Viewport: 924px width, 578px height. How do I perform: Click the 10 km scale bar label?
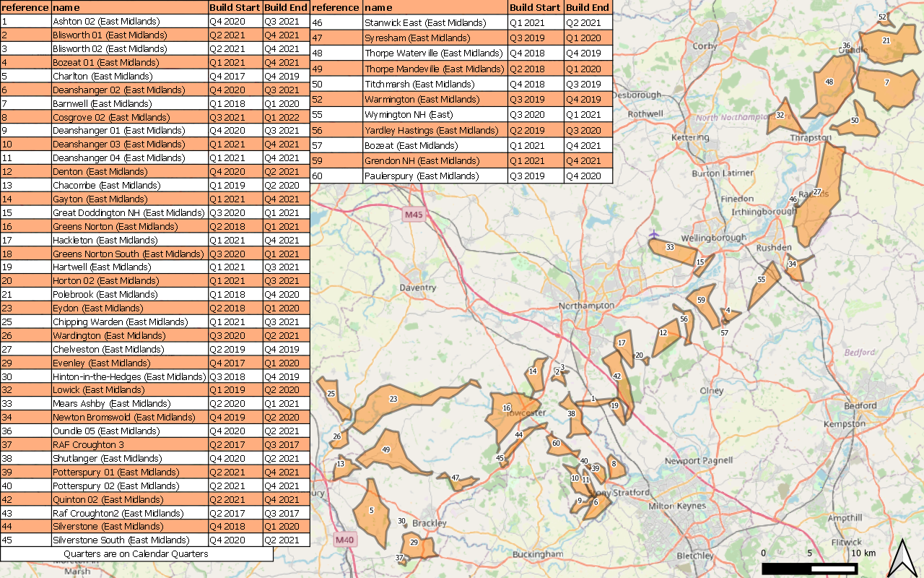click(863, 553)
